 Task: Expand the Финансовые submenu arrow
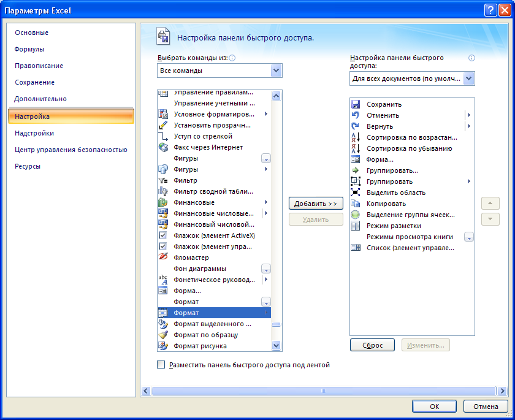click(266, 202)
